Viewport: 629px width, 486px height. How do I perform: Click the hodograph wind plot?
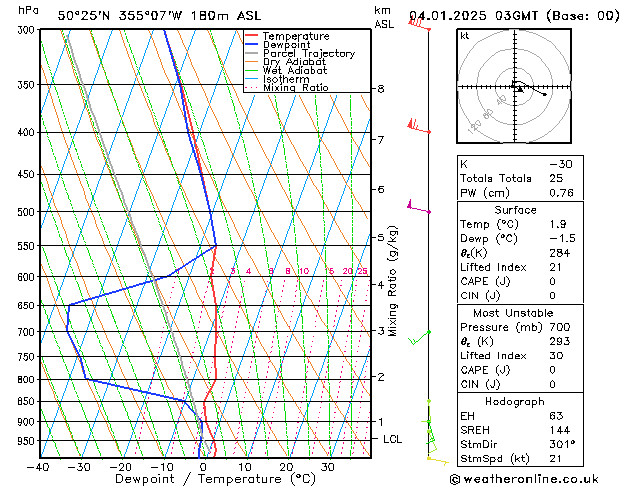514,86
